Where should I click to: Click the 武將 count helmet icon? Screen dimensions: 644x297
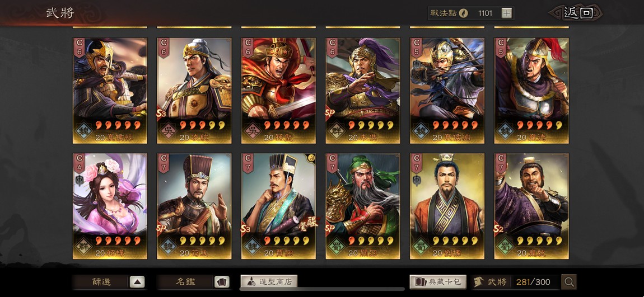(x=478, y=282)
